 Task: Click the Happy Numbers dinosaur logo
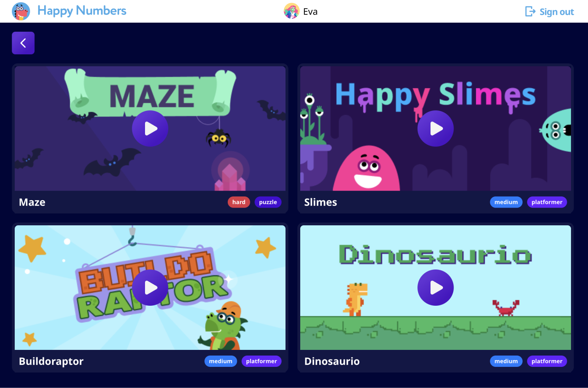(21, 11)
